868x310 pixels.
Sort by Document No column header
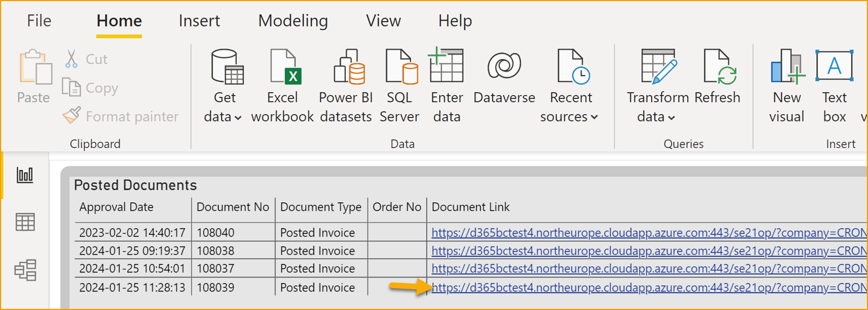point(233,207)
